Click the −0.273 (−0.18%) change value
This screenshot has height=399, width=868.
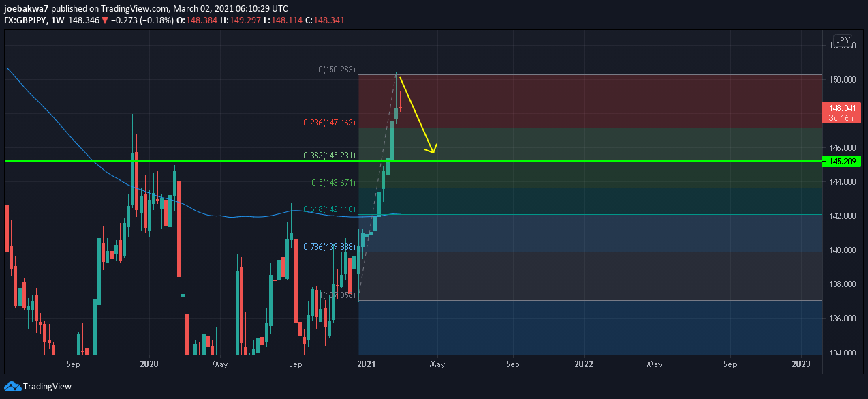pos(142,20)
